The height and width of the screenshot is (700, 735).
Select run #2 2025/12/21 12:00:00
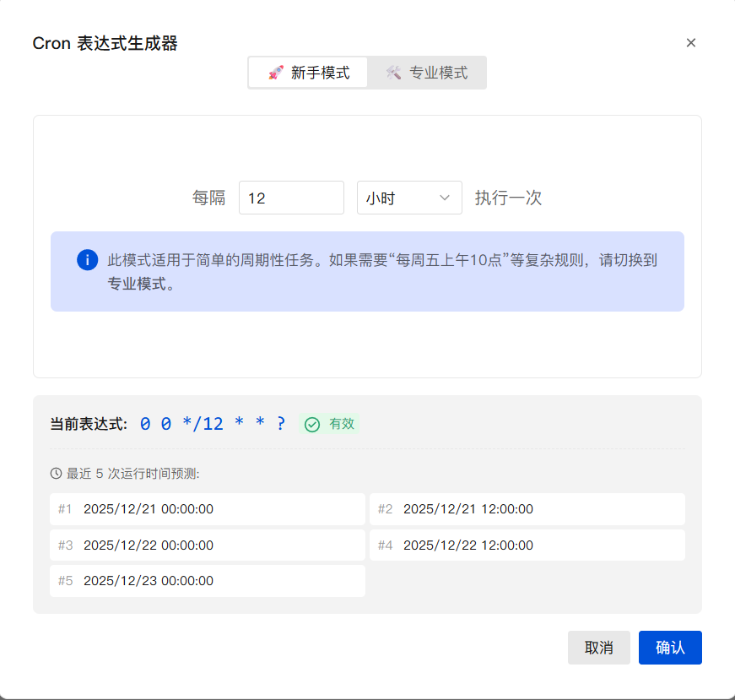[527, 509]
